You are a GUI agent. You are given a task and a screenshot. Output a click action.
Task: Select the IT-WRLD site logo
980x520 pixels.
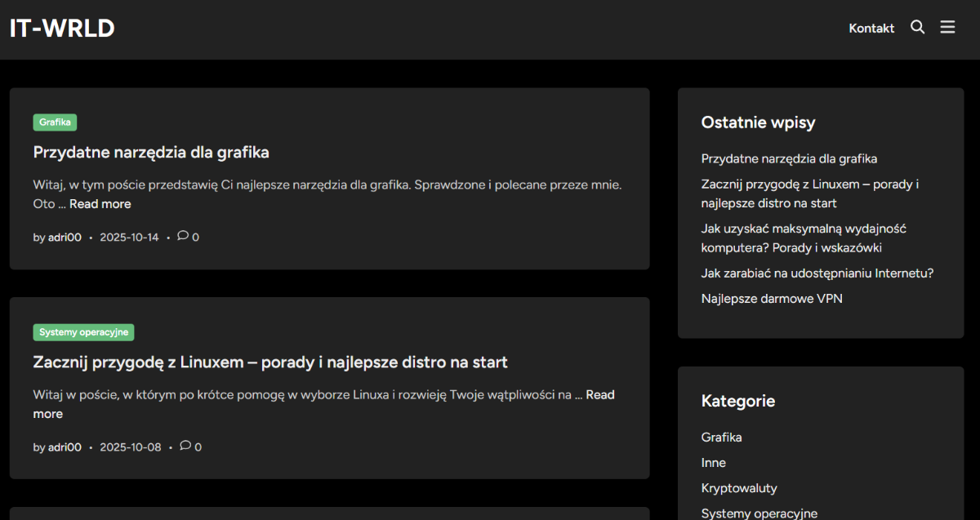point(61,28)
